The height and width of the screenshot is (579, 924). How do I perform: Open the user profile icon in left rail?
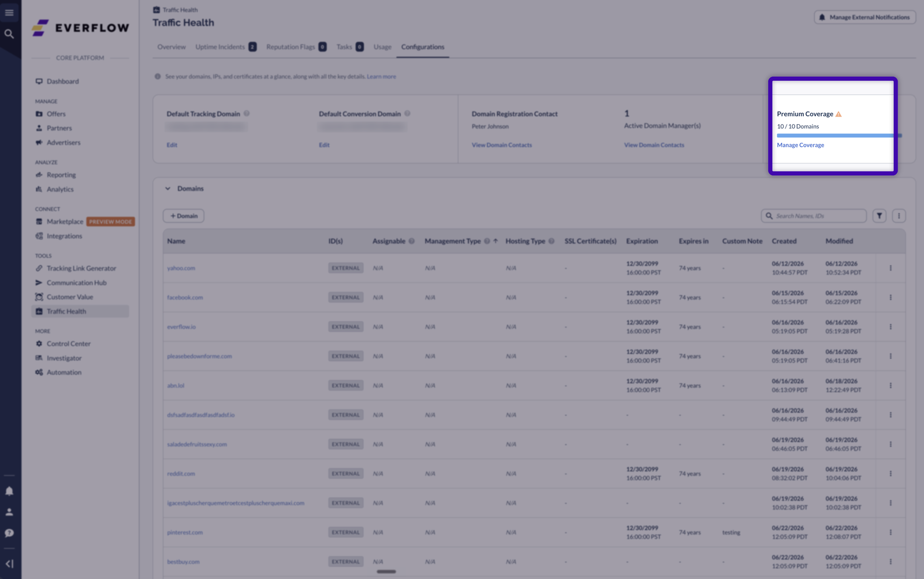point(9,512)
